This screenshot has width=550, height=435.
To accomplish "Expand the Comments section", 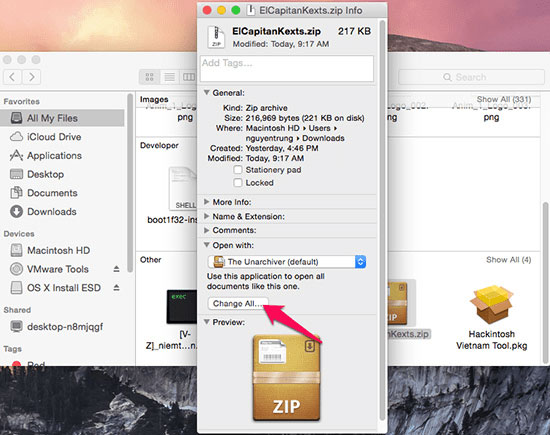I will click(207, 230).
